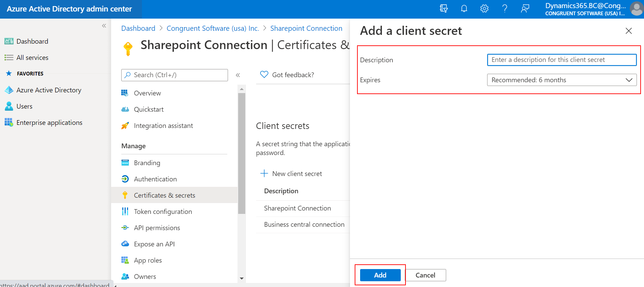Open Congruent Software (usa) Inc. breadcrumb
This screenshot has height=287, width=644.
point(213,28)
